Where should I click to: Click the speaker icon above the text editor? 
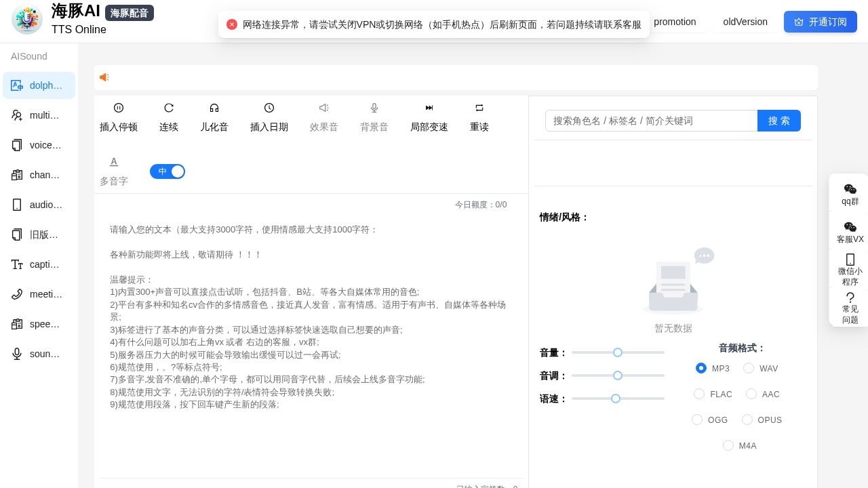[104, 77]
